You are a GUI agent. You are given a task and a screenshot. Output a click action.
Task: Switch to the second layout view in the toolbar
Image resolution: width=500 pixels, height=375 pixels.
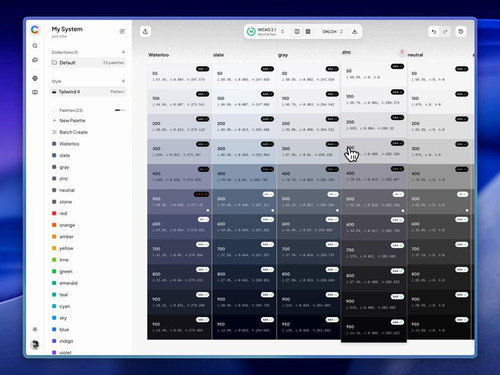tap(308, 32)
